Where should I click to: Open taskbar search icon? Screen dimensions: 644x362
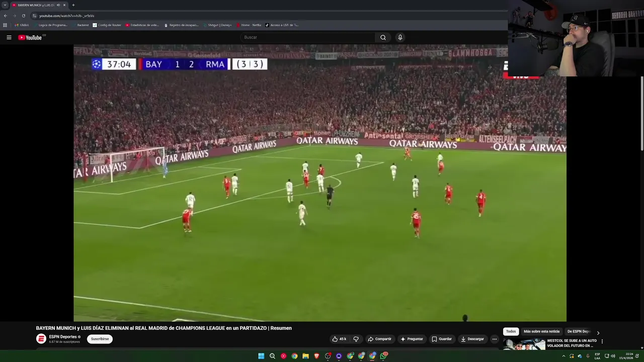tap(272, 356)
